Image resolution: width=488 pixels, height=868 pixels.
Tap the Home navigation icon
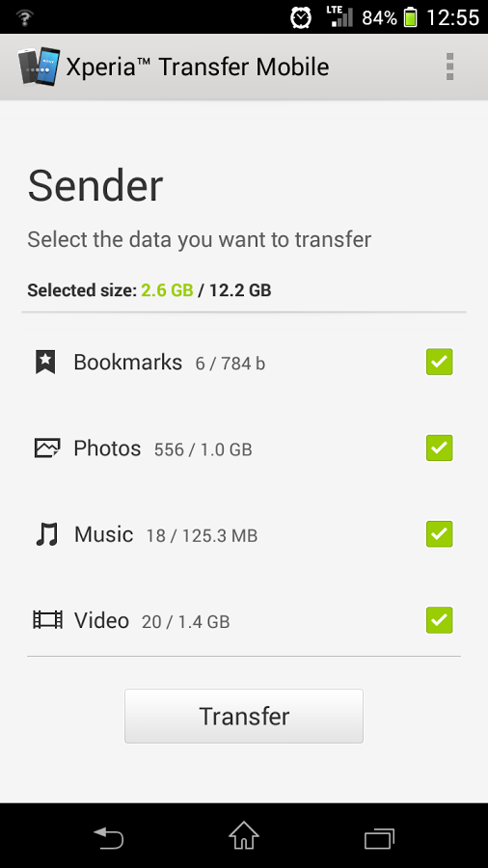coord(244,835)
